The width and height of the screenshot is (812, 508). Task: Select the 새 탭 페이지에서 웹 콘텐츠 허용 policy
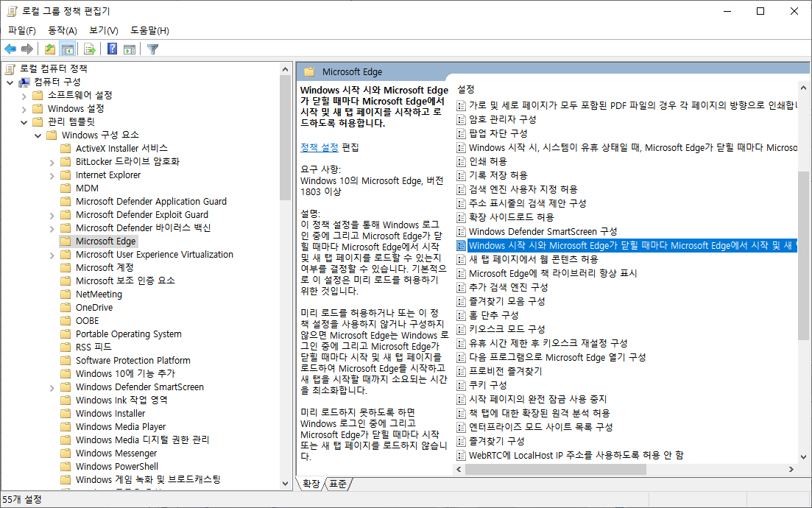coord(534,259)
